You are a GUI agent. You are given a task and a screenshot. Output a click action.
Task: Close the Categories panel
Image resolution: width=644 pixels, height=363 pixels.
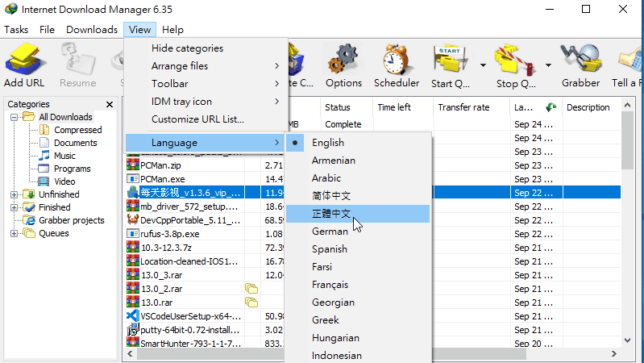tap(110, 104)
